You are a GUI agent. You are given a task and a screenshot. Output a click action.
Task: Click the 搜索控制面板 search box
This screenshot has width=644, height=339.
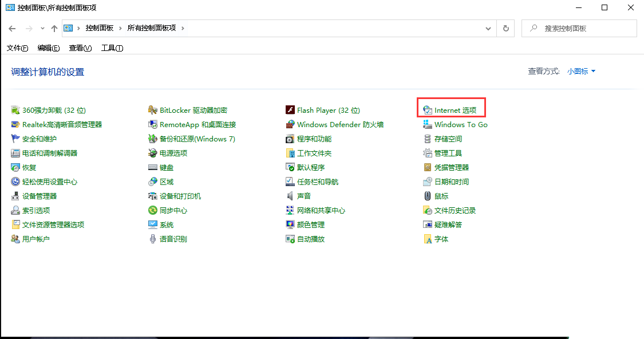[x=579, y=29]
